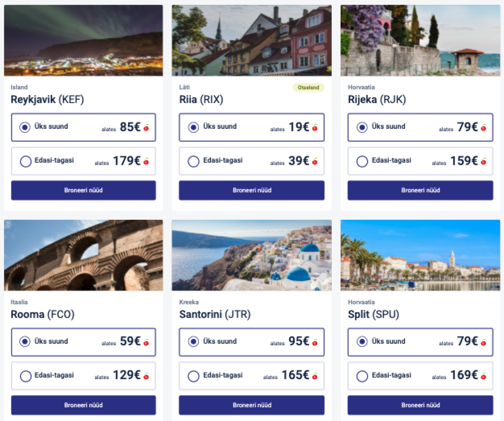Select Edasi-tagasi for Reykjavik
This screenshot has width=504, height=421.
[26, 161]
